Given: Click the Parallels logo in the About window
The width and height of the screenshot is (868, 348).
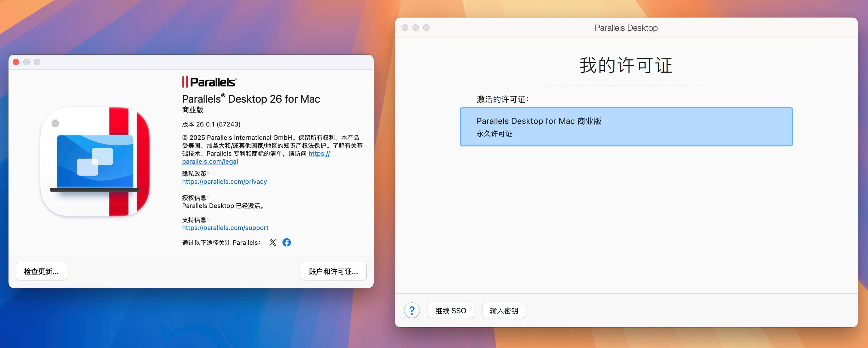Looking at the screenshot, I should (x=209, y=82).
